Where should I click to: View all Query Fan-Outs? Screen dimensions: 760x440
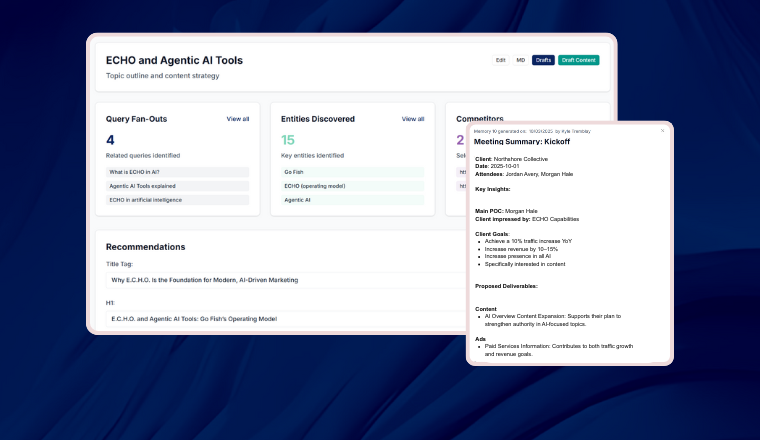click(x=238, y=119)
